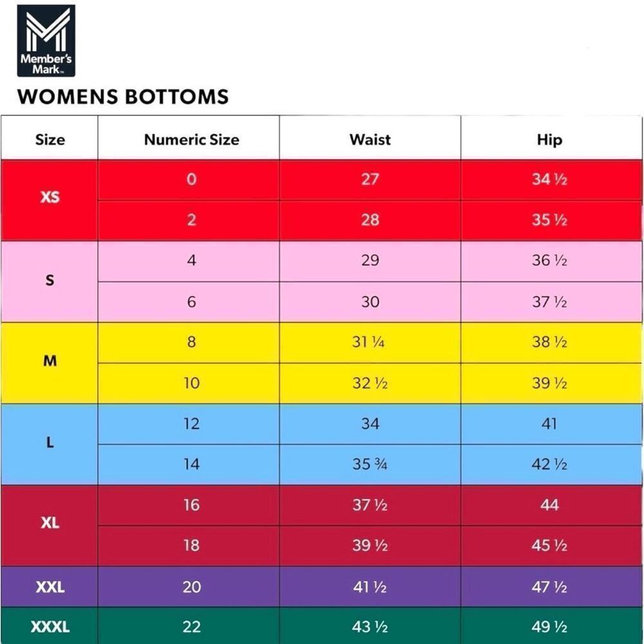Select the pink S size cell
Screen dimensions: 644x644
click(x=50, y=281)
